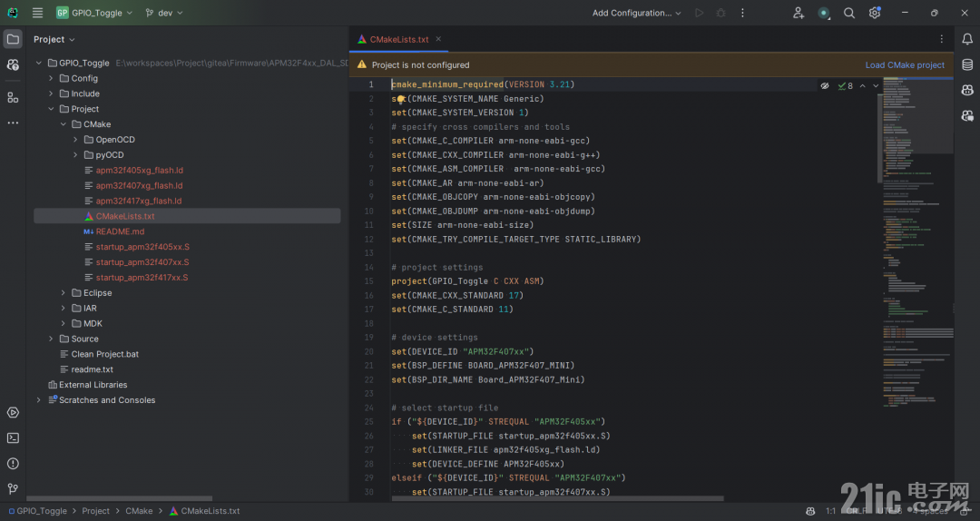Click CMakeLists.txt breadcrumb in status bar
The width and height of the screenshot is (980, 521).
click(x=204, y=511)
